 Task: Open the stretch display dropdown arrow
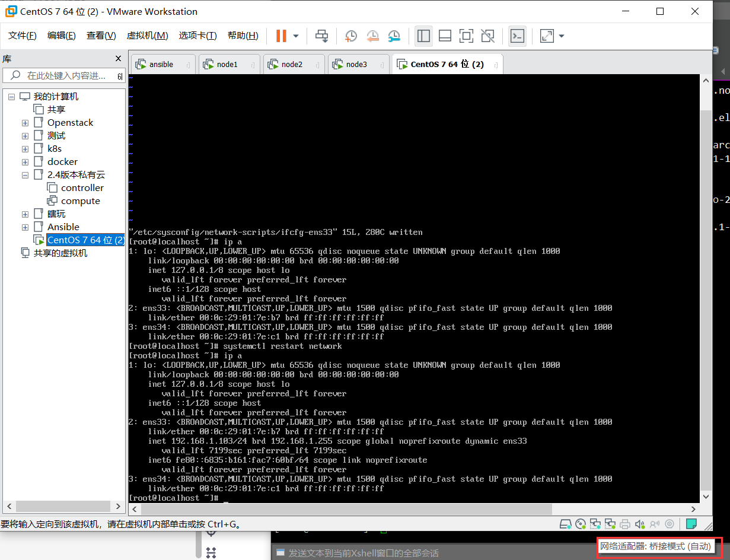point(562,36)
